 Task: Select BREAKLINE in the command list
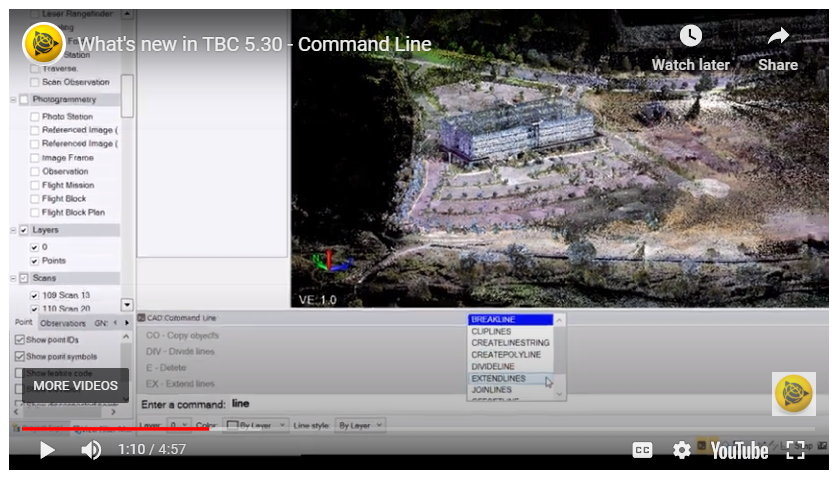[x=510, y=319]
